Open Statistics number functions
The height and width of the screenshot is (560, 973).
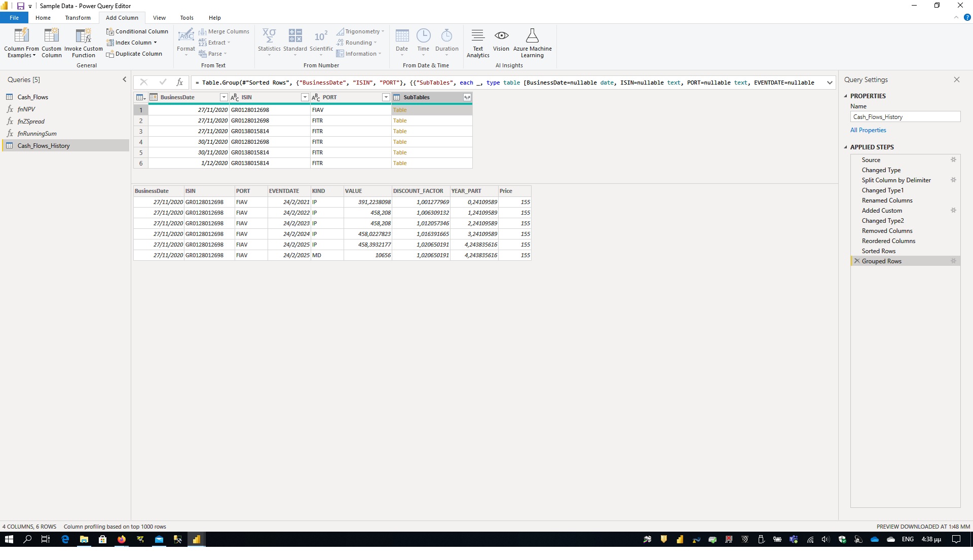[x=269, y=43]
